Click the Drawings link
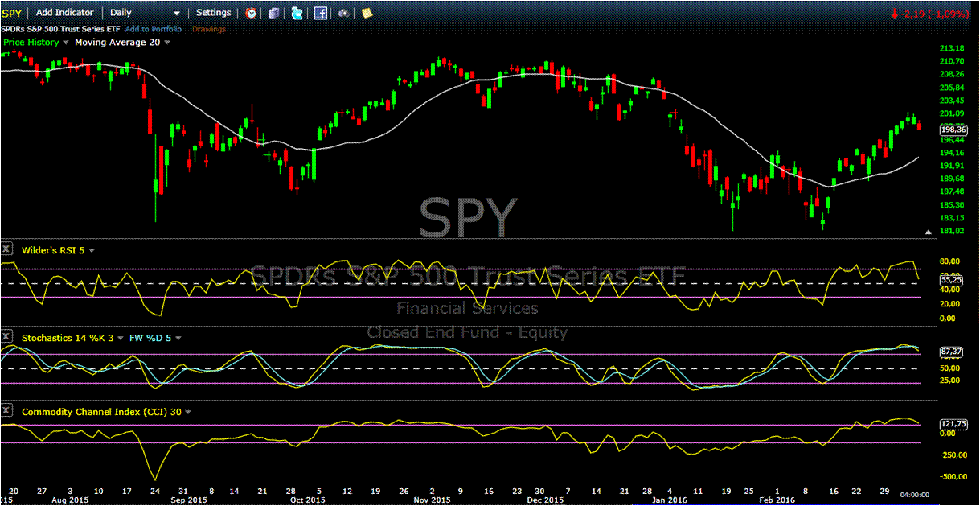 tap(209, 29)
